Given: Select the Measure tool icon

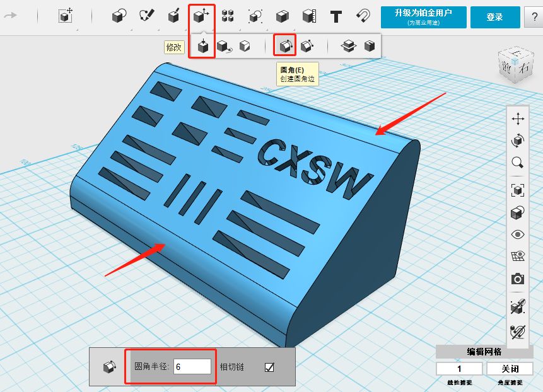Looking at the screenshot, I should pos(309,16).
